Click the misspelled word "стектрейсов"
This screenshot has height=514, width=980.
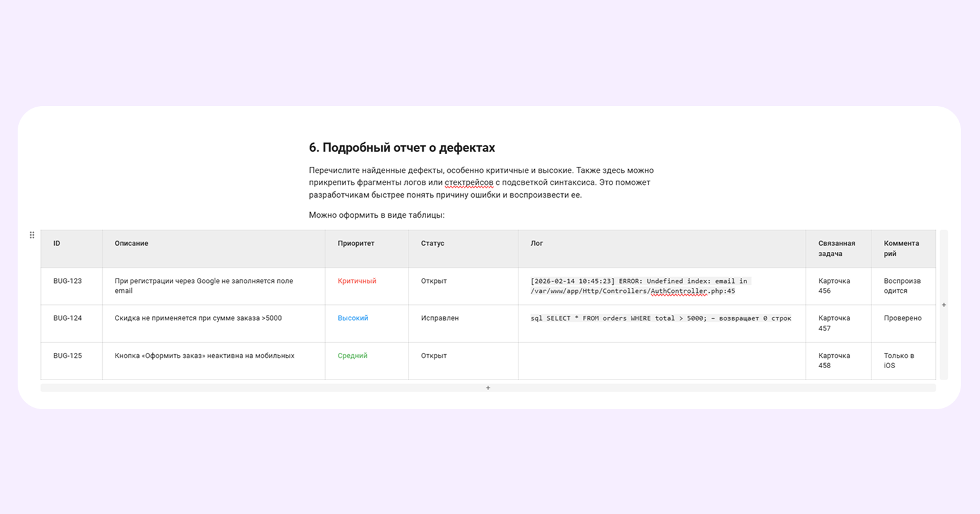(469, 182)
